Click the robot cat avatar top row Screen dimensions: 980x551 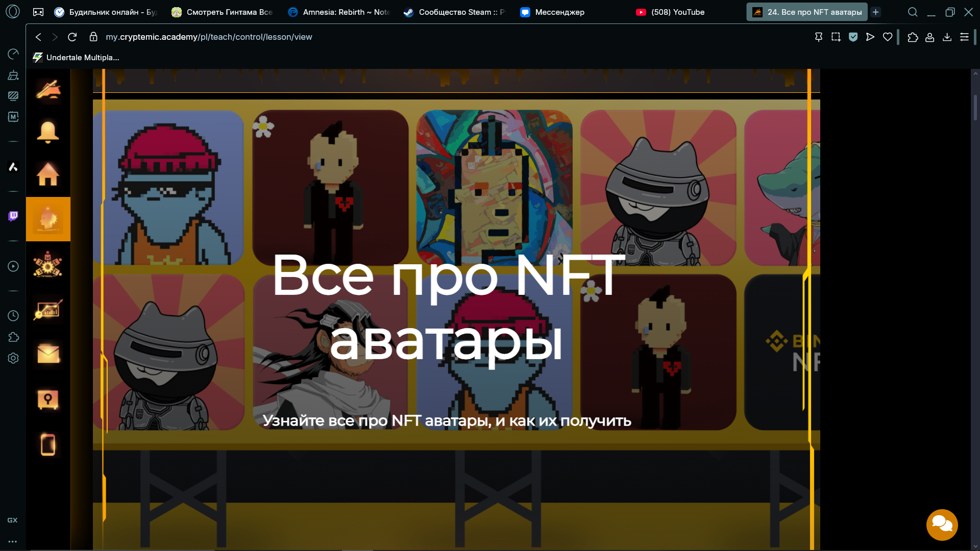658,188
